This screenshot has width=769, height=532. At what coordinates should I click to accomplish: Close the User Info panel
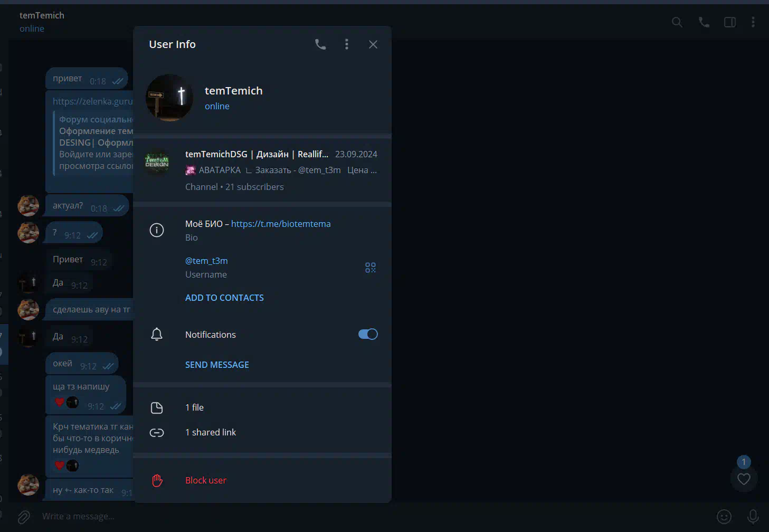[x=373, y=44]
